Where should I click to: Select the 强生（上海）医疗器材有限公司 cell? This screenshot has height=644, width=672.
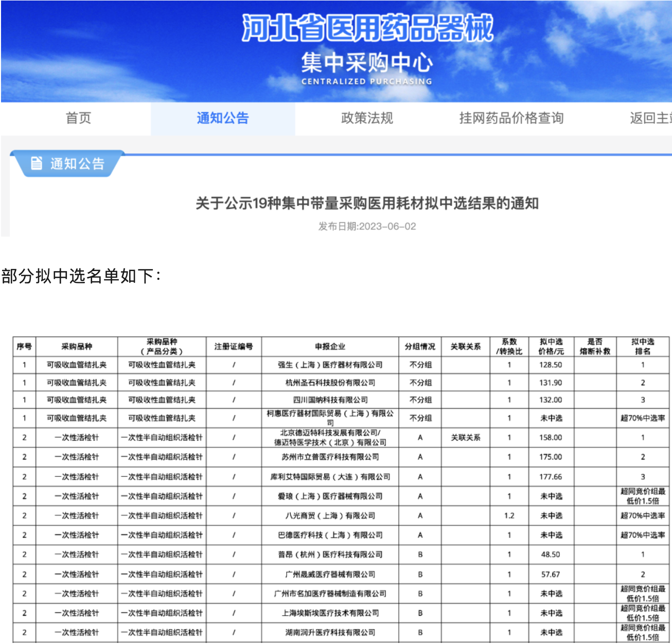[x=330, y=365]
